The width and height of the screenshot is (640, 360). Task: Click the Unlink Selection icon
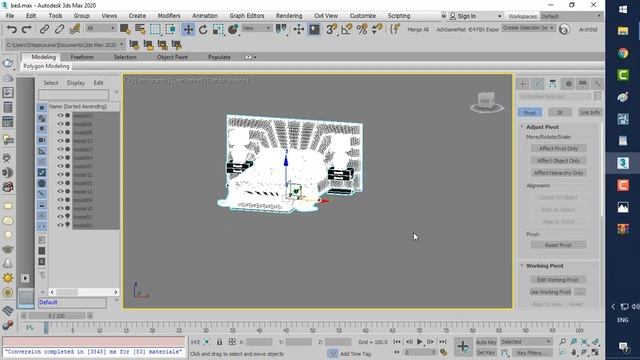pyautogui.click(x=59, y=29)
